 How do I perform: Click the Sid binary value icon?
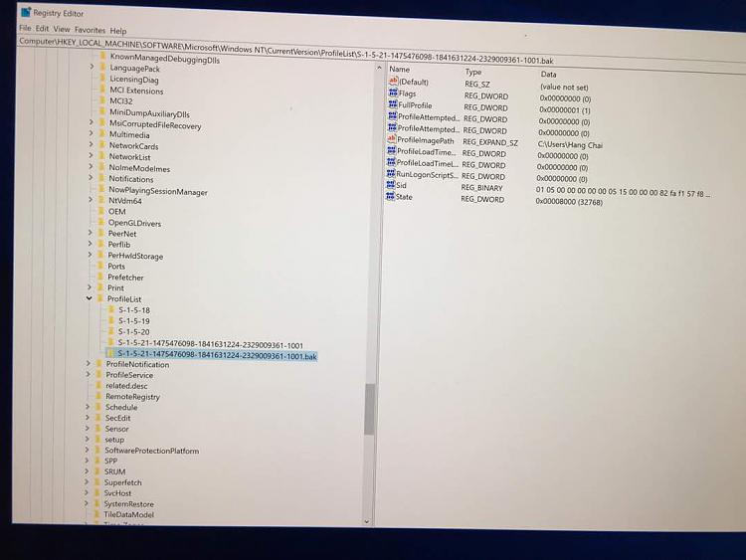click(x=391, y=185)
